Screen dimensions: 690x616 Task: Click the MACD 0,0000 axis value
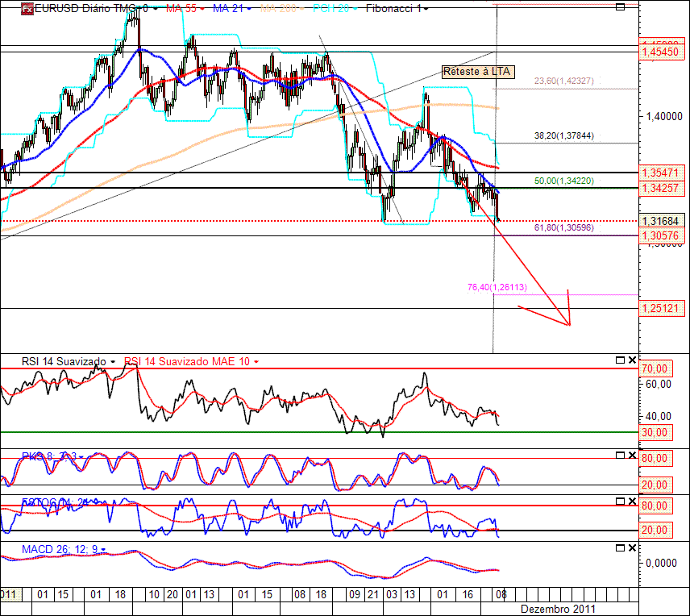coord(661,563)
